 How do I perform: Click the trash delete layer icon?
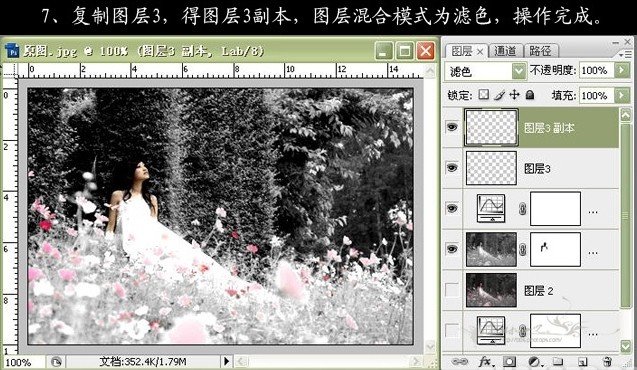[607, 361]
